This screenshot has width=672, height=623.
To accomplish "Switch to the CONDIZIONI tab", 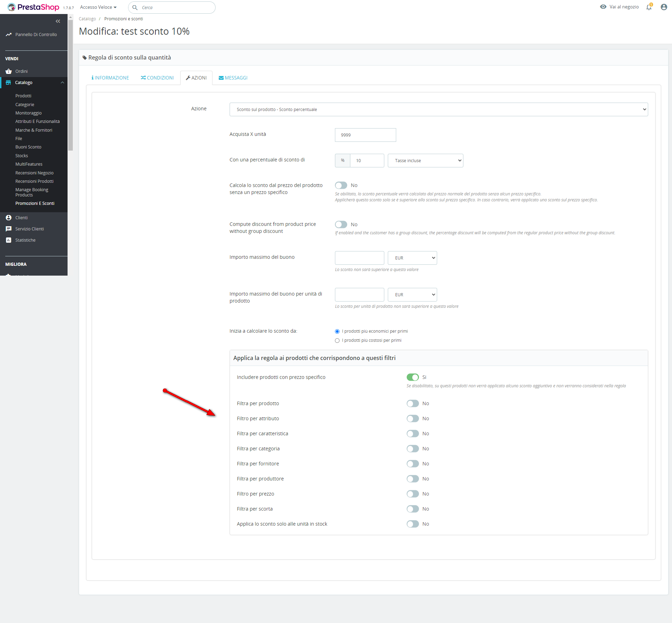I will tap(157, 78).
